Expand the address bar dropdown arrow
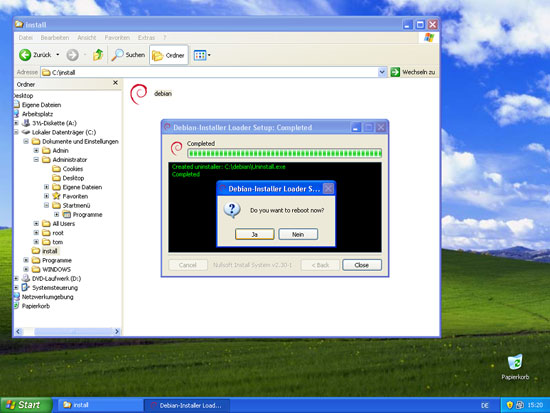550x413 pixels. tap(382, 72)
